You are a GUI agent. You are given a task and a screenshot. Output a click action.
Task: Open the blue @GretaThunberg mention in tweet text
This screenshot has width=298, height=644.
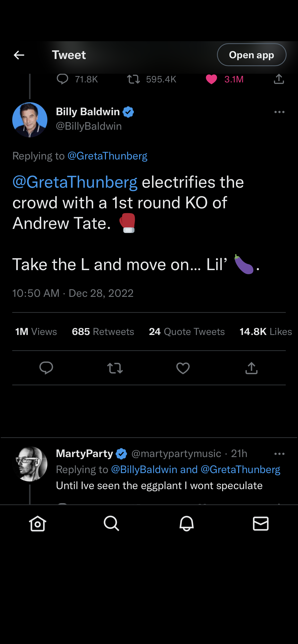[x=75, y=182]
